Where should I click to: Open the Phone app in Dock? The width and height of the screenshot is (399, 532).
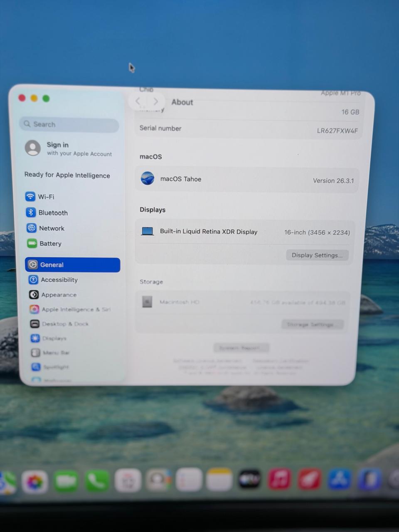[x=97, y=481]
